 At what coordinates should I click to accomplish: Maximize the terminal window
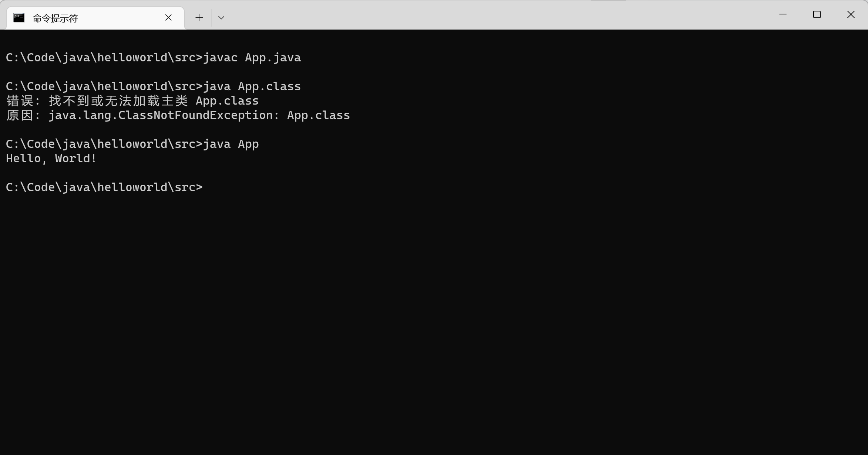point(817,14)
